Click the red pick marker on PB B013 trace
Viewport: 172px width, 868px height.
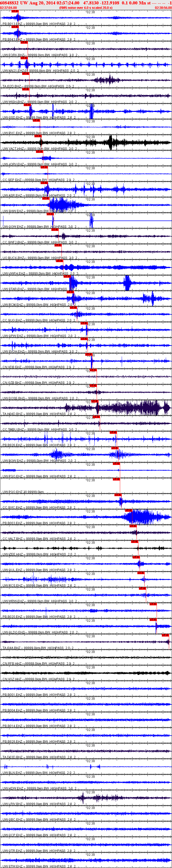click(15, 11)
